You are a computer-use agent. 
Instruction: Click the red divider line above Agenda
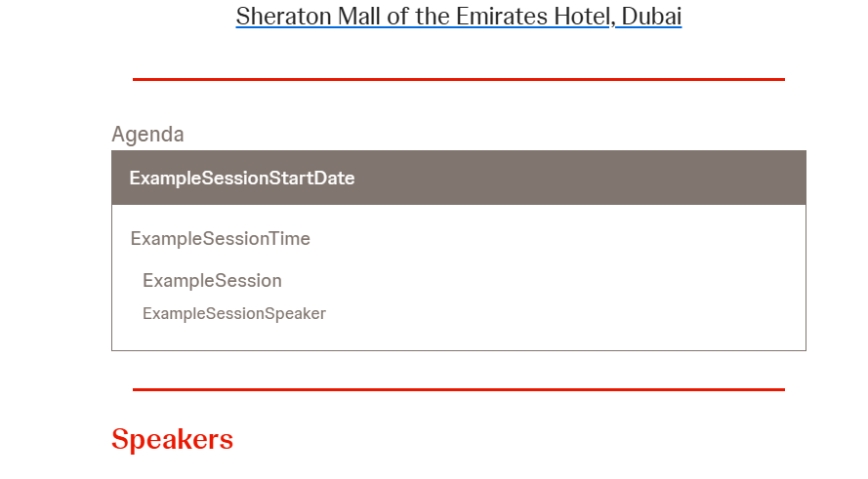[458, 80]
